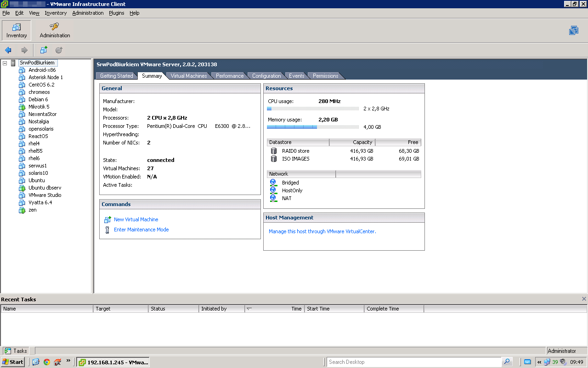Click the HostOnly network icon
The height and width of the screenshot is (368, 588).
point(273,190)
